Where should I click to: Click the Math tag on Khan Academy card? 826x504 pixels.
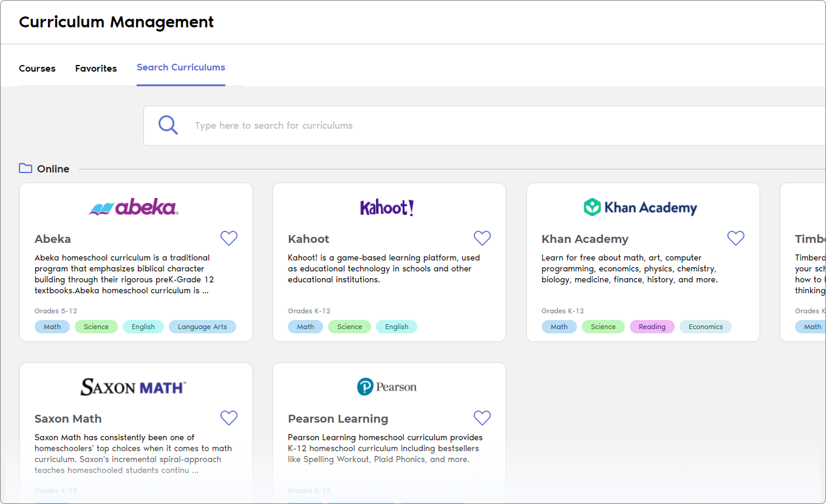coord(559,327)
